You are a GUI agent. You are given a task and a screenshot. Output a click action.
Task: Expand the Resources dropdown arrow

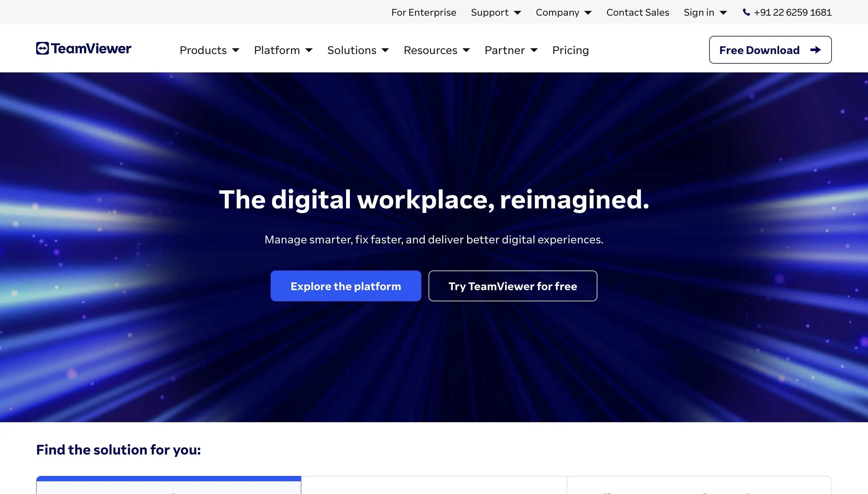tap(466, 50)
